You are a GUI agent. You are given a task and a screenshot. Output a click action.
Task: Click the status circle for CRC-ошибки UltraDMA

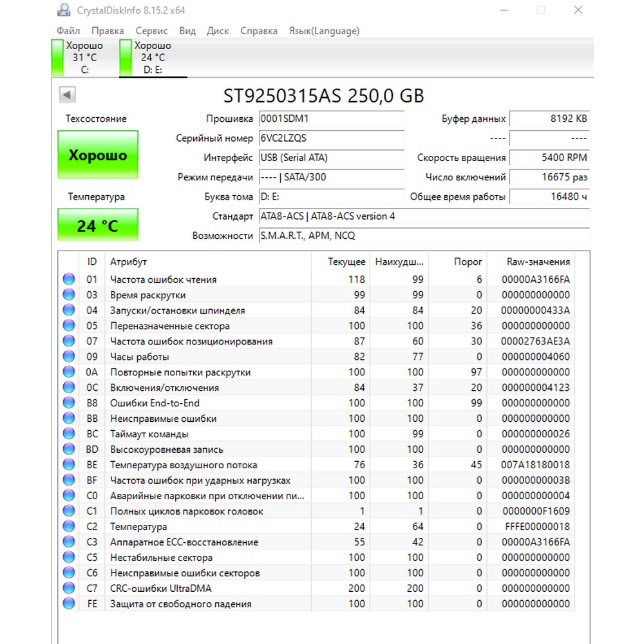[x=69, y=588]
